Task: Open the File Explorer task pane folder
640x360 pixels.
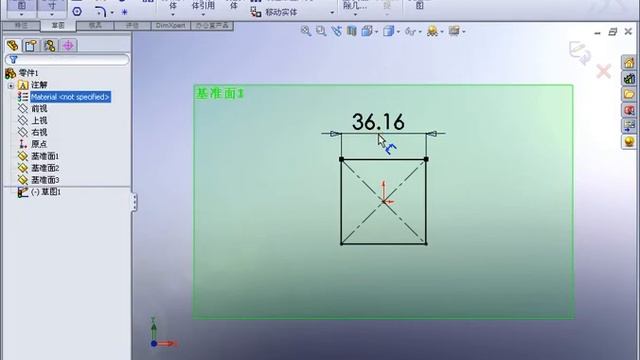Action: (x=629, y=94)
